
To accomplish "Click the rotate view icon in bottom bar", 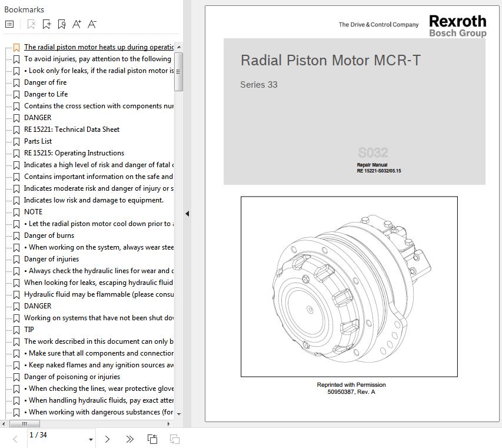I will pos(152,439).
